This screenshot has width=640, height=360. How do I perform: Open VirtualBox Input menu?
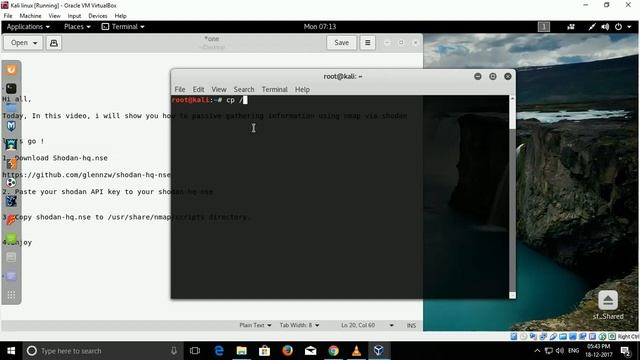(x=74, y=16)
